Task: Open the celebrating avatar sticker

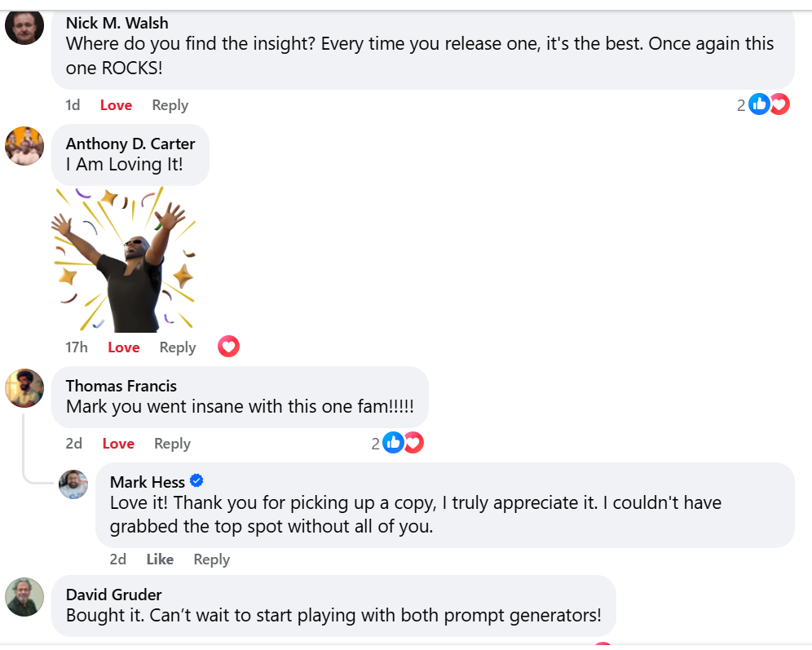Action: click(125, 260)
